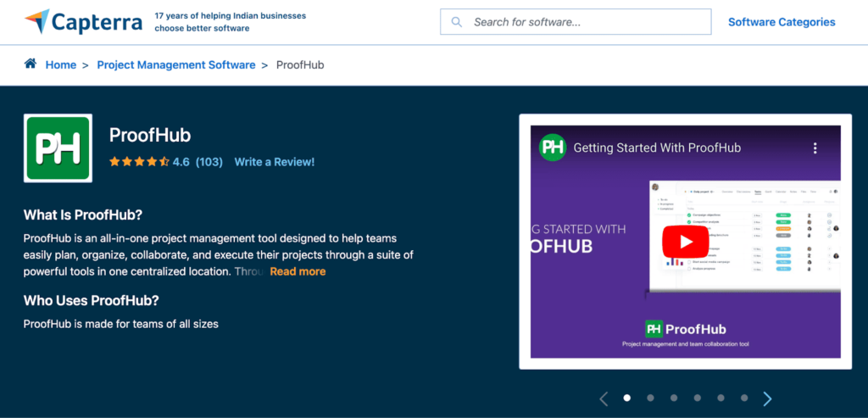The width and height of the screenshot is (868, 418).
Task: Select the fifth carousel dot
Action: [721, 398]
